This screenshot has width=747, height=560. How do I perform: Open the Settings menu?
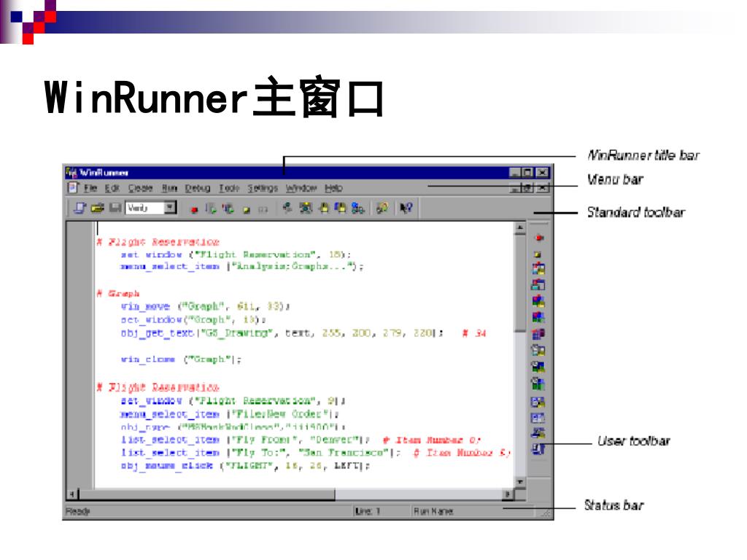[x=263, y=188]
